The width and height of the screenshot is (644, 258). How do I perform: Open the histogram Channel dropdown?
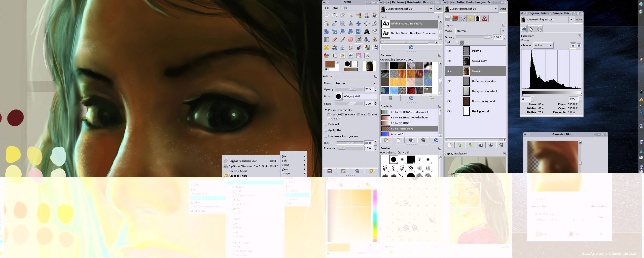(543, 46)
